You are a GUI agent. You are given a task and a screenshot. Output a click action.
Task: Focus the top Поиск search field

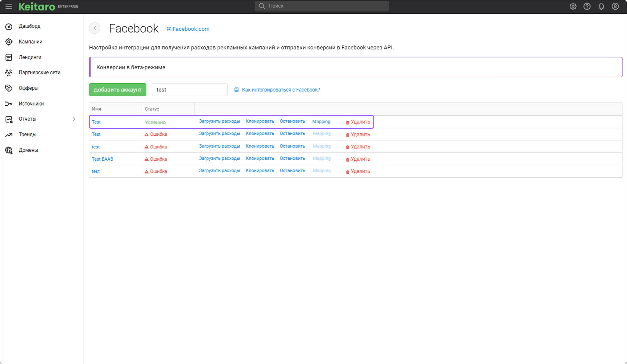[x=322, y=6]
